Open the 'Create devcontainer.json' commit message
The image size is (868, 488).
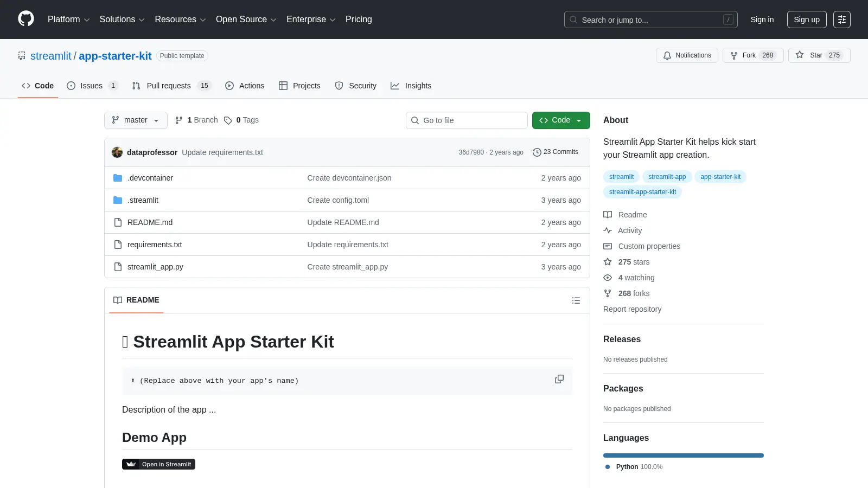(x=349, y=178)
